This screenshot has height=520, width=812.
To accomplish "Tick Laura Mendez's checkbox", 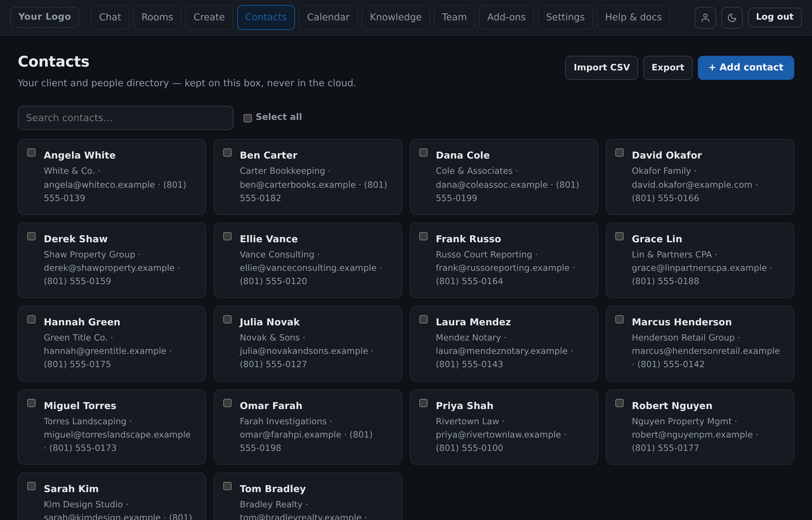I will tap(423, 319).
